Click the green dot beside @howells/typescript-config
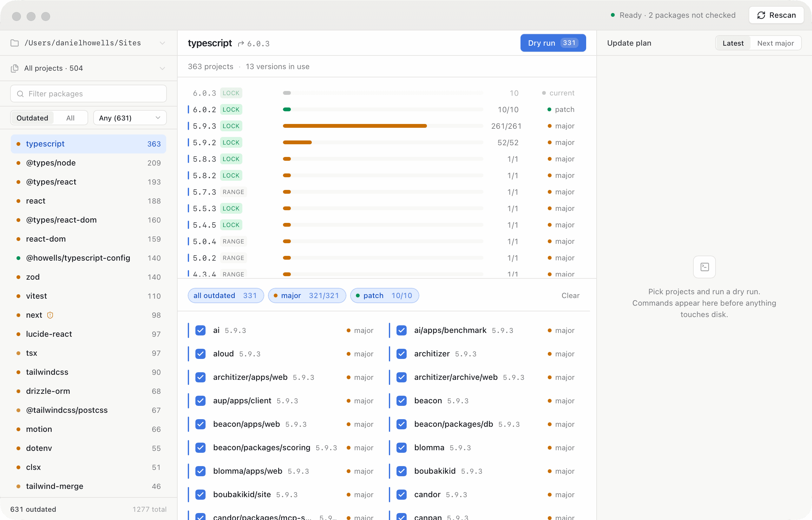The image size is (812, 520). click(18, 258)
